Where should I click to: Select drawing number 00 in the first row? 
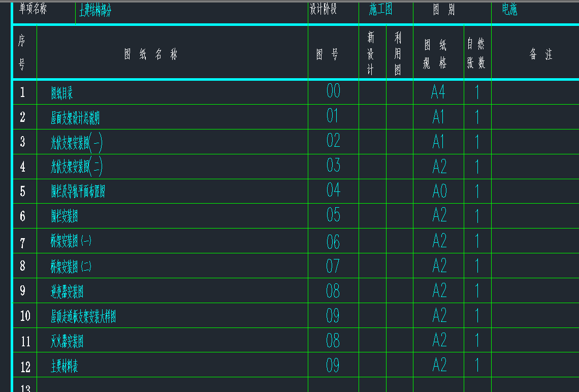tap(333, 91)
